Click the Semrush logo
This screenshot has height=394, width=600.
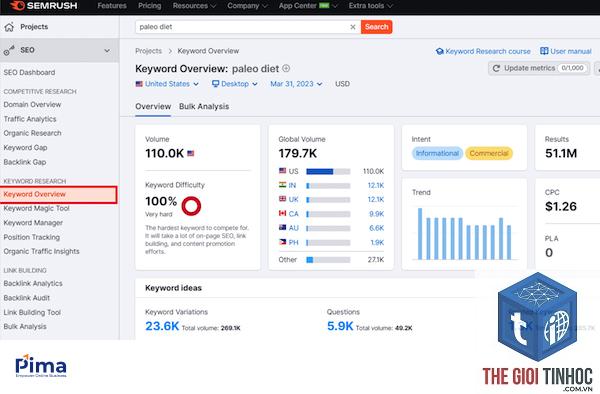(44, 6)
